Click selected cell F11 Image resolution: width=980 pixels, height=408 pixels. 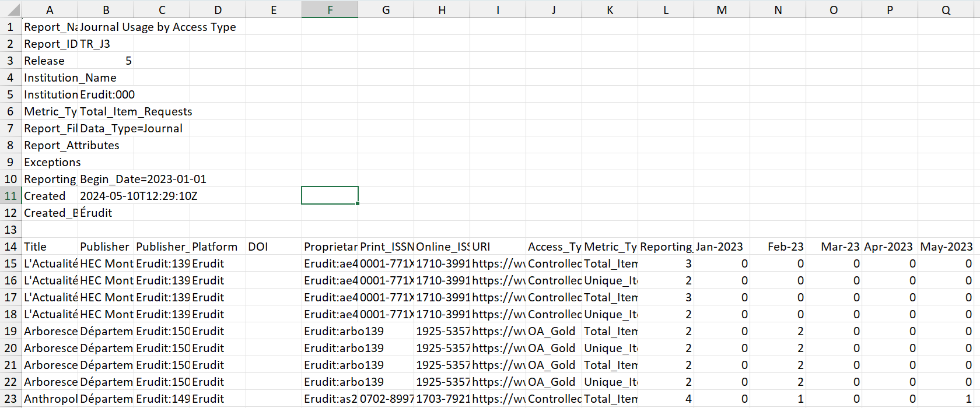tap(330, 196)
